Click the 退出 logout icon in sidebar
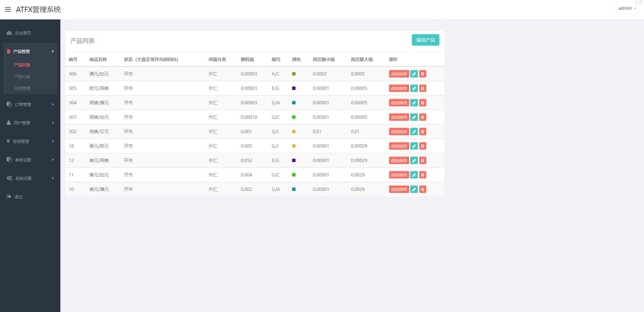Viewport: 644px width, 312px height. pos(9,197)
